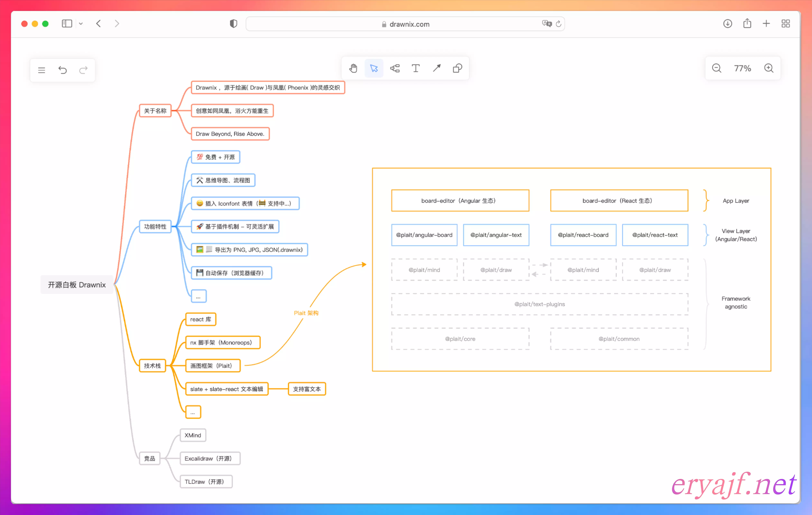Open the privacy shield report
This screenshot has width=812, height=515.
click(x=233, y=24)
